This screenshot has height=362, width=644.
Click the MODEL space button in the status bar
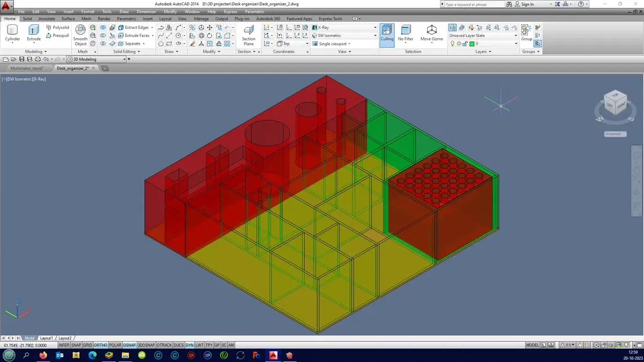(532, 345)
